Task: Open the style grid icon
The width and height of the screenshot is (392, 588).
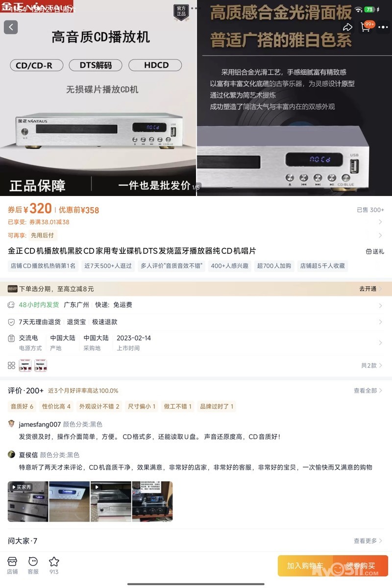Action: [x=12, y=366]
